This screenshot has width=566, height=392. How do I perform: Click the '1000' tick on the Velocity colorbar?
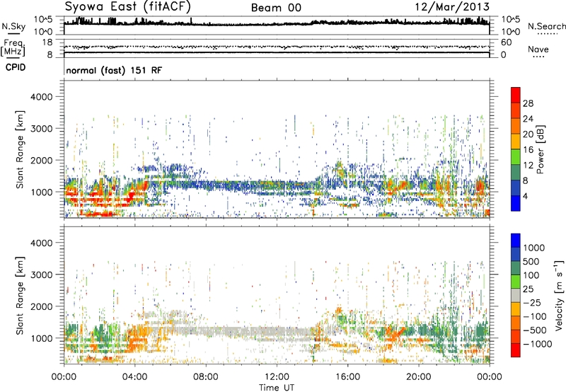point(534,248)
